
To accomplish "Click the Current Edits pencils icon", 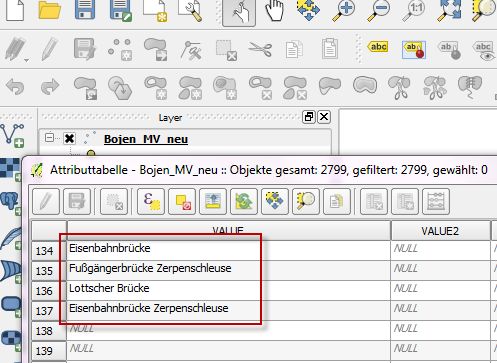I will [x=15, y=49].
